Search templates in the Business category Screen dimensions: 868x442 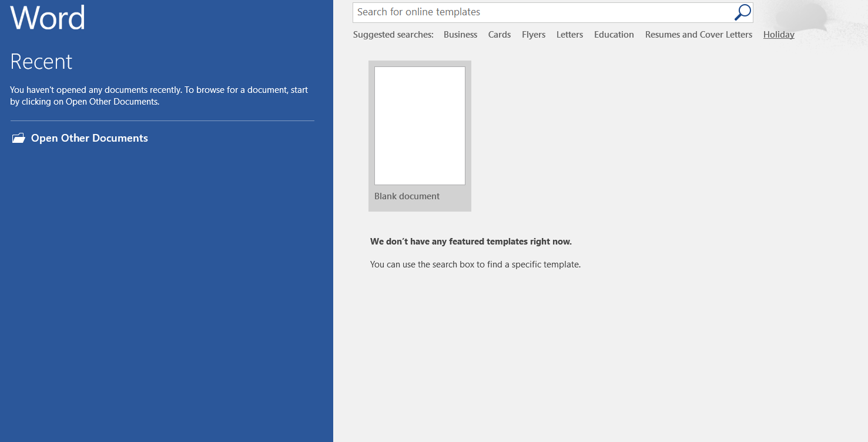460,34
